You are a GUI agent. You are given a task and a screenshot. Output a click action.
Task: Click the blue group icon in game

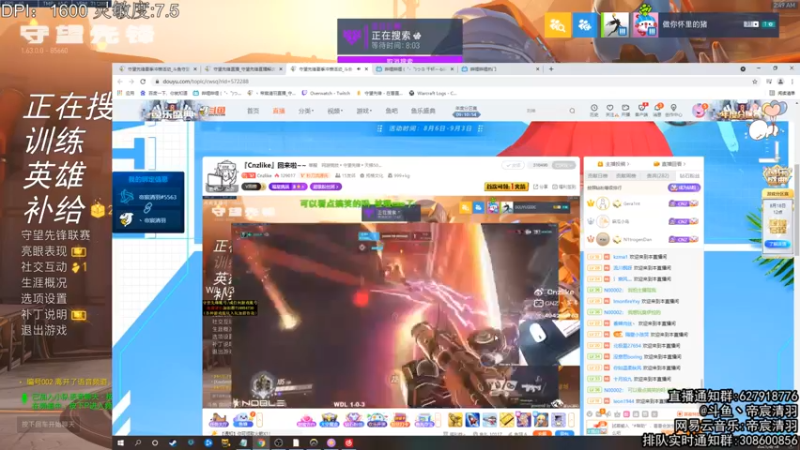pyautogui.click(x=585, y=24)
